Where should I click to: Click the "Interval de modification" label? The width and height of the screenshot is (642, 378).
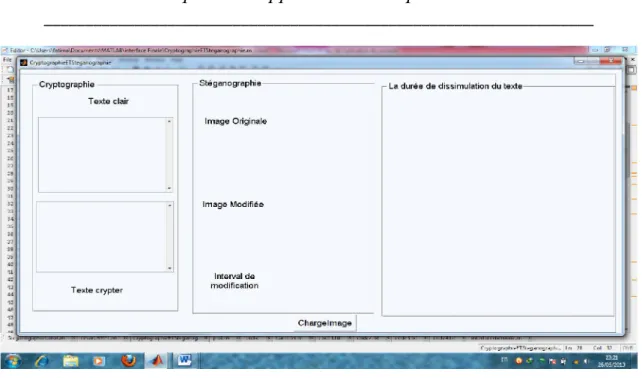point(235,281)
